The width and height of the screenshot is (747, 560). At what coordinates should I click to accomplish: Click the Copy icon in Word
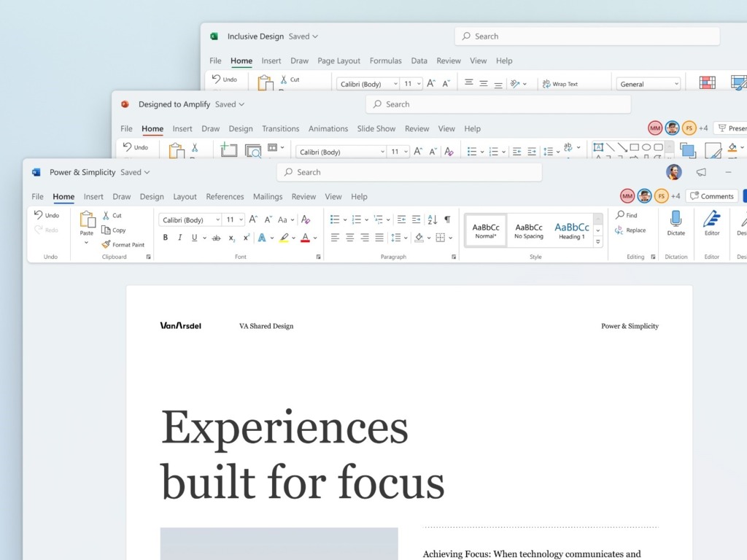coord(106,230)
